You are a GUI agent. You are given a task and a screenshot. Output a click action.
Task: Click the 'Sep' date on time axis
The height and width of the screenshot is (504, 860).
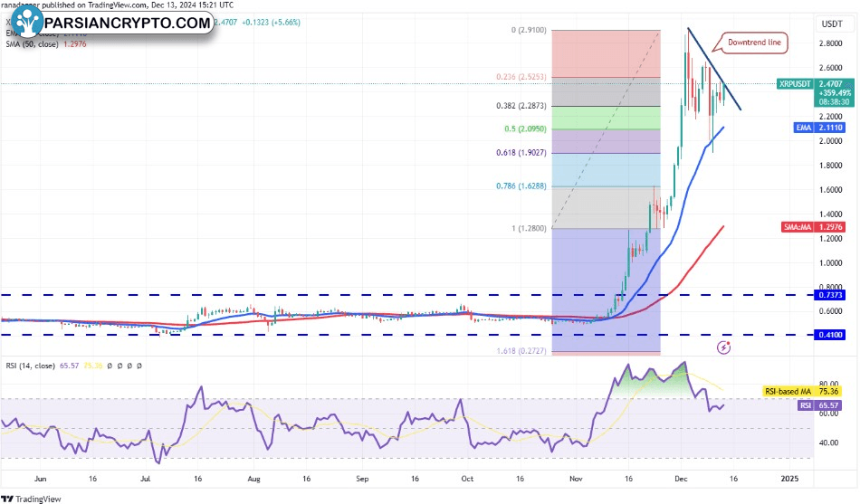tap(362, 479)
